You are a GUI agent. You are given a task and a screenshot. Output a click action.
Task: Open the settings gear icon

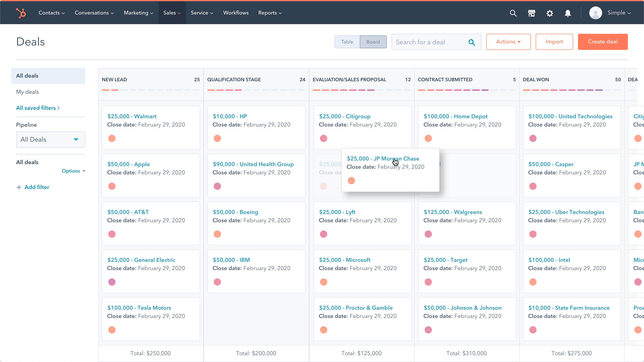tap(549, 13)
